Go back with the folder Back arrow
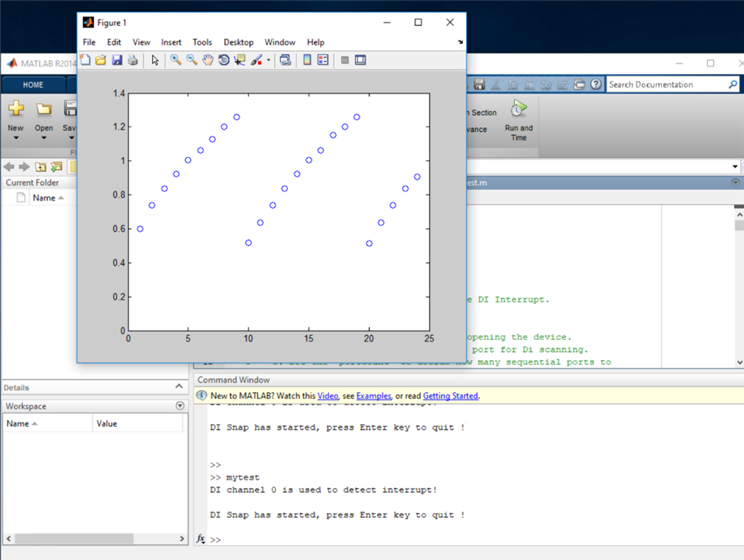The height and width of the screenshot is (560, 744). pos(9,166)
